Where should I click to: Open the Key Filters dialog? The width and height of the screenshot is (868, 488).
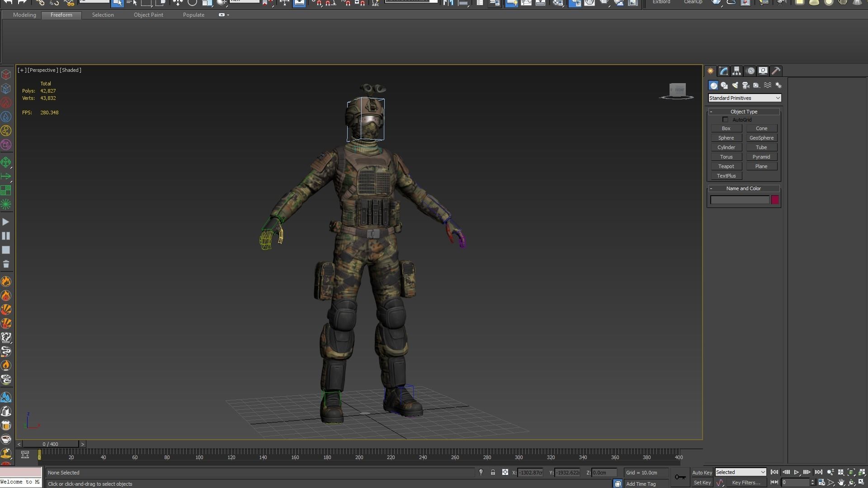[746, 483]
